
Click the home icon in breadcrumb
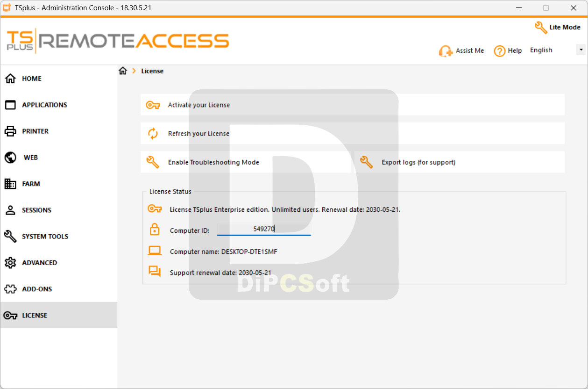(123, 71)
